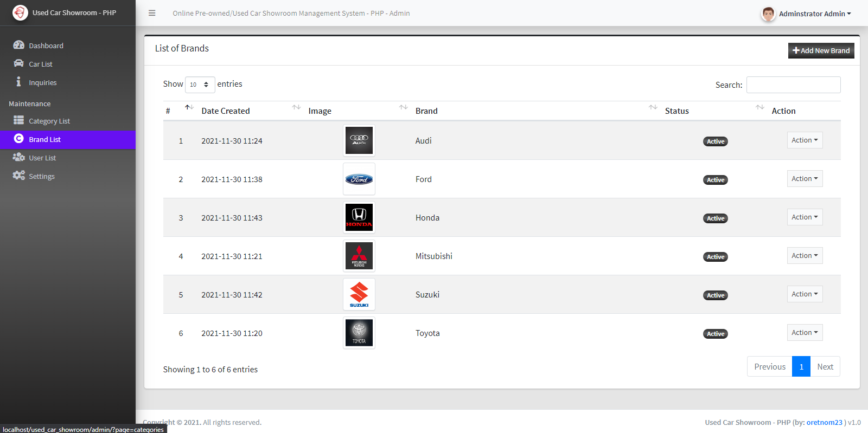Click the Mitsubishi logo thumbnail
This screenshot has width=868, height=433.
(x=359, y=256)
